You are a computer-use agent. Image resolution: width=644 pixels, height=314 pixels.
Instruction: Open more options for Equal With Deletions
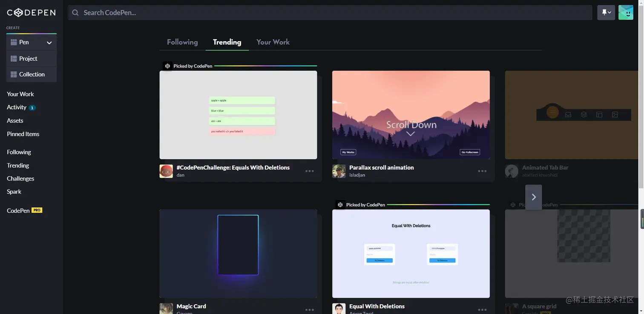click(482, 310)
